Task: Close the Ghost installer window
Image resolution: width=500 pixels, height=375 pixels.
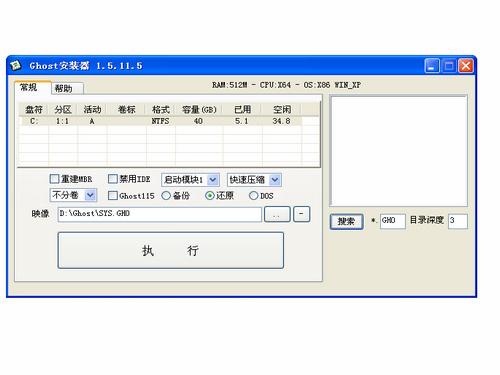Action: click(x=466, y=66)
